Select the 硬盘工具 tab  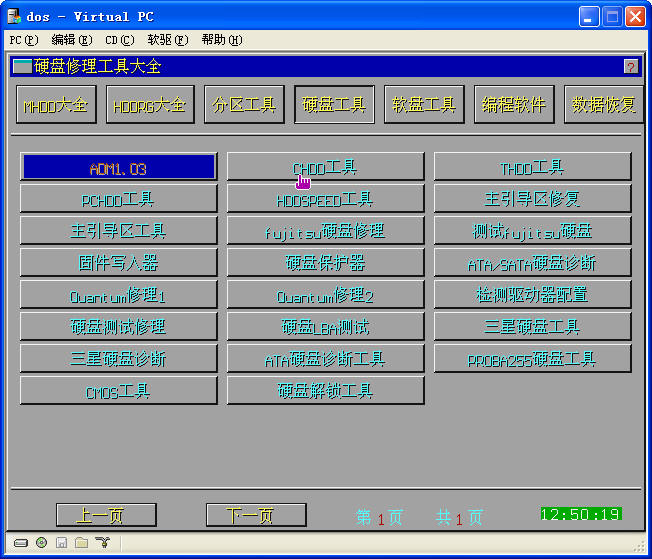[334, 104]
